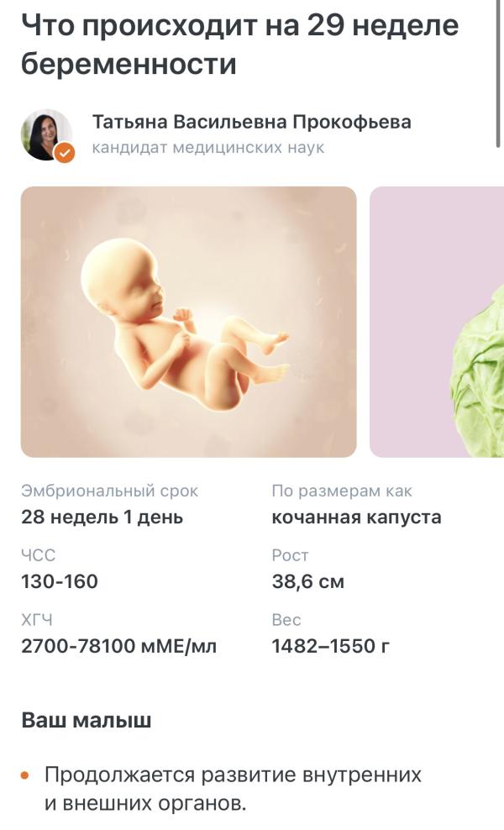Tap the orange bullet point marker
The width and height of the screenshot is (504, 830).
(25, 775)
